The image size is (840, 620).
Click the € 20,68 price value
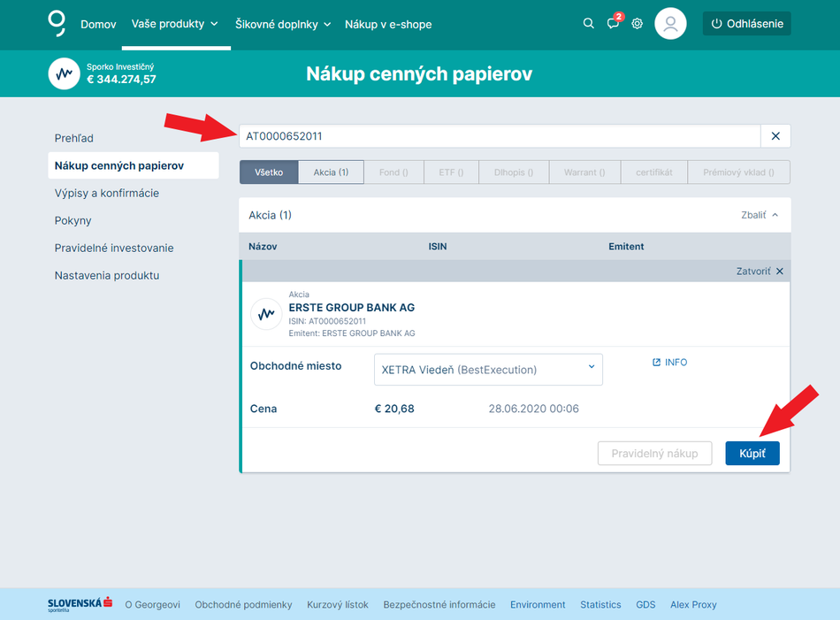pyautogui.click(x=394, y=409)
